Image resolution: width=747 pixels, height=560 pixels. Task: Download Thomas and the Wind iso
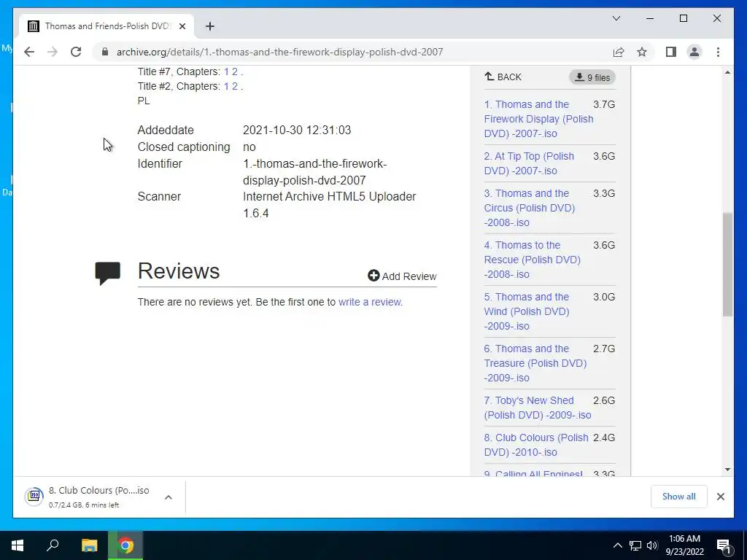[x=527, y=311]
